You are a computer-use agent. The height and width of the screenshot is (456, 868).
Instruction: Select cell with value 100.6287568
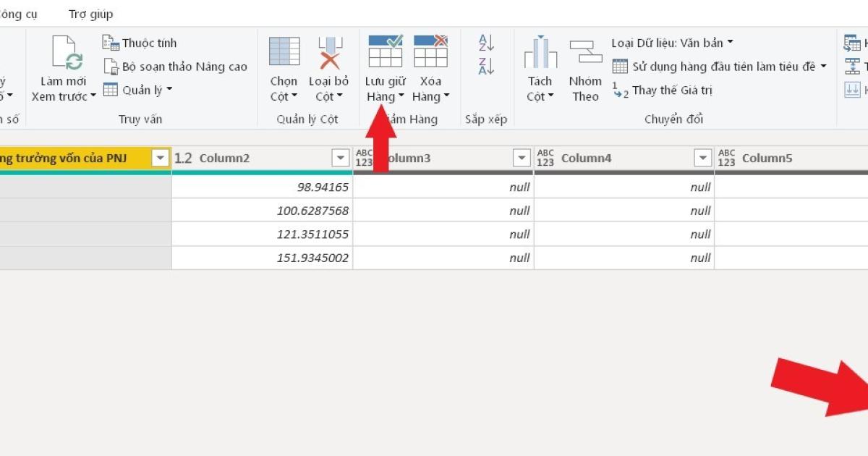pyautogui.click(x=263, y=211)
